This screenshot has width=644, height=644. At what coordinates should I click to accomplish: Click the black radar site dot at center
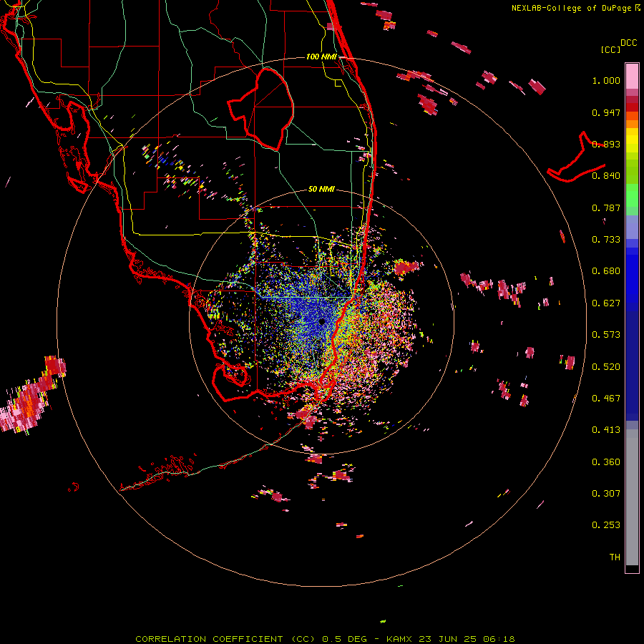(322, 321)
